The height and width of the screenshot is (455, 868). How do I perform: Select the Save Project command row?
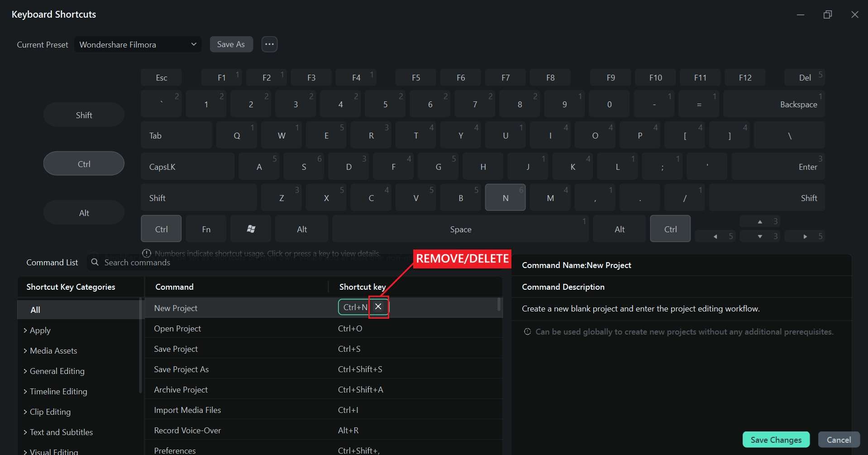(324, 349)
